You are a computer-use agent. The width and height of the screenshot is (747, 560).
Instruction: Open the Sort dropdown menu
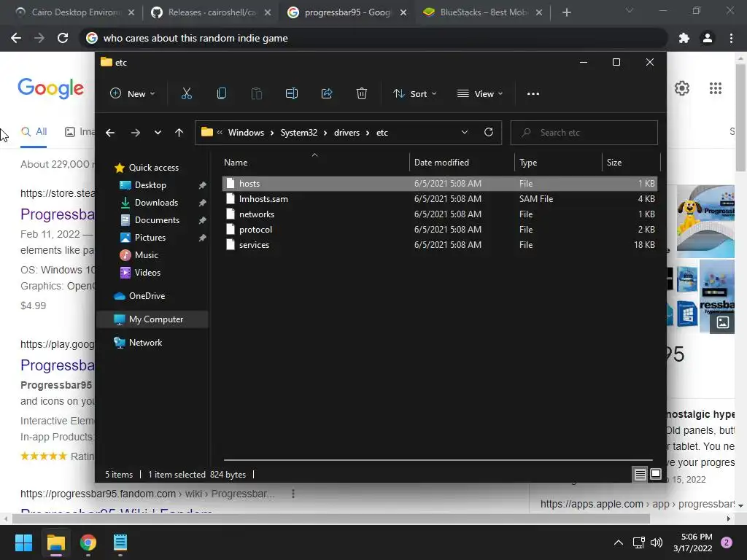(414, 94)
